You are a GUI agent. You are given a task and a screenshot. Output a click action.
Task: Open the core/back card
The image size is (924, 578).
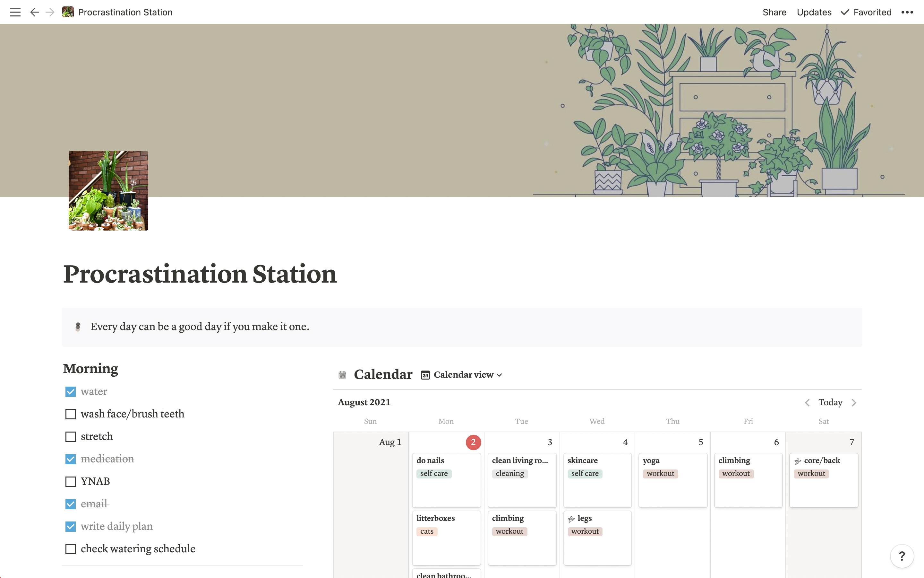point(824,480)
